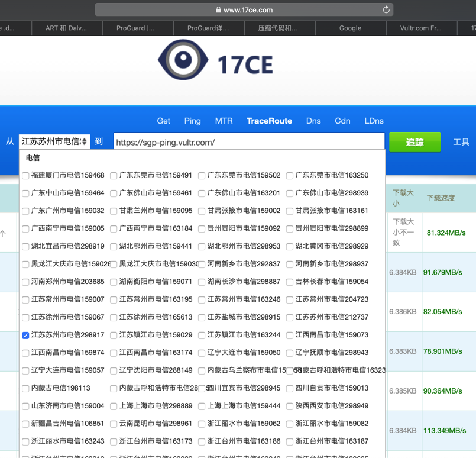This screenshot has width=476, height=458.
Task: Switch to the MTR tab
Action: coord(224,121)
